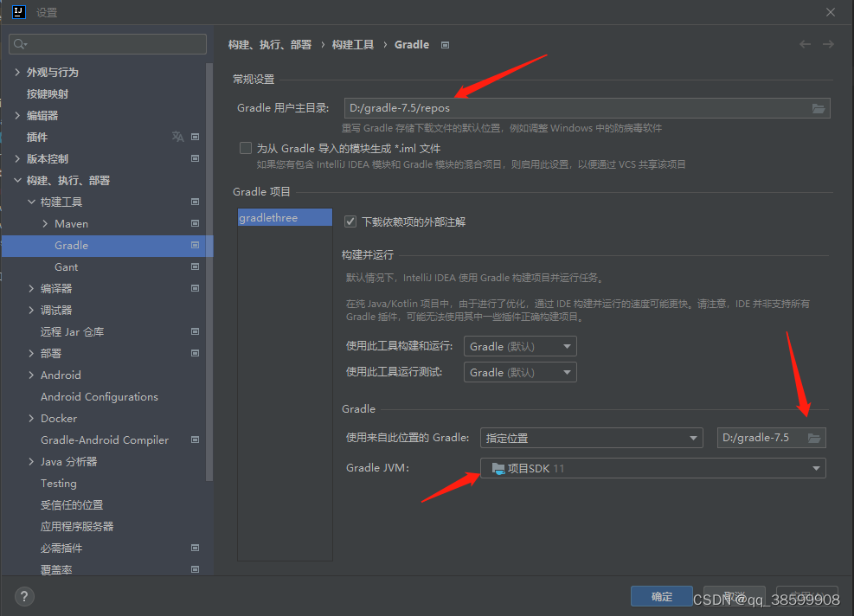
Task: Click project-scope icon on Maven row
Action: 195,223
